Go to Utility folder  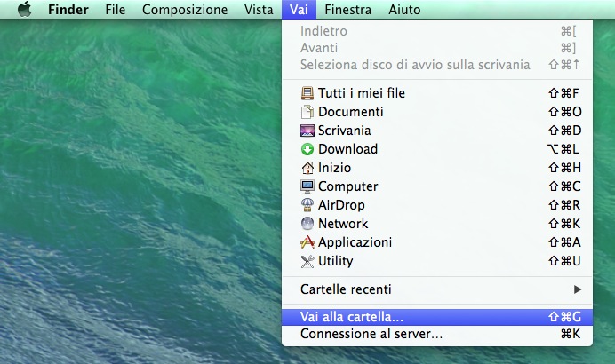pyautogui.click(x=437, y=261)
